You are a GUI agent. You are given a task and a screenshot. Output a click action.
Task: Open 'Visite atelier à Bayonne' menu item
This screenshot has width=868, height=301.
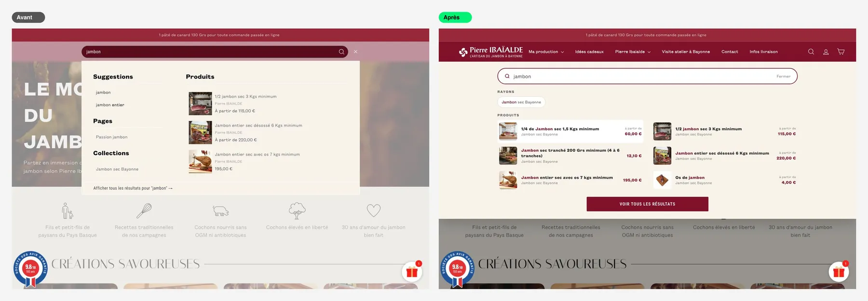click(686, 52)
